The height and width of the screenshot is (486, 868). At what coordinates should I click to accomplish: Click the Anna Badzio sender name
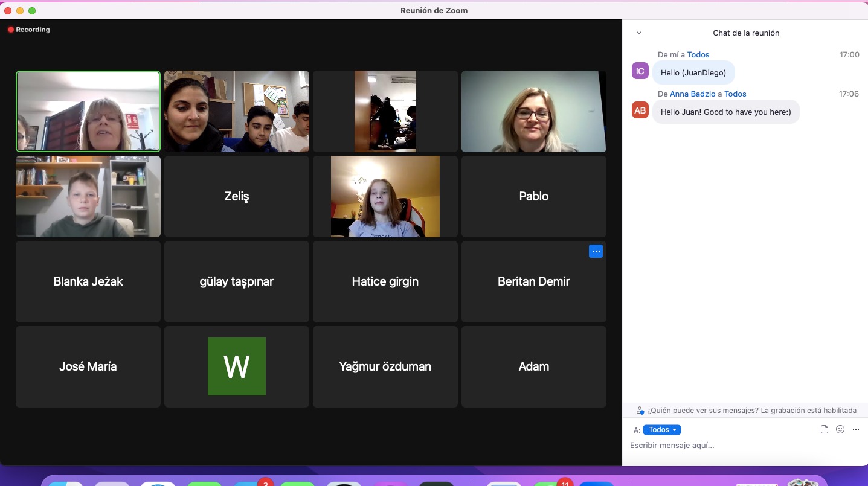(692, 94)
